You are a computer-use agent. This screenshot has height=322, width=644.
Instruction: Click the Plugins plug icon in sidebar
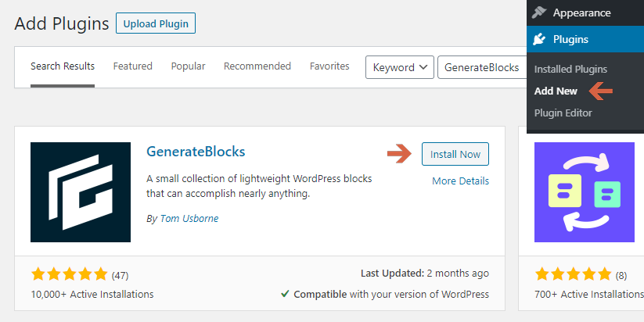[539, 39]
